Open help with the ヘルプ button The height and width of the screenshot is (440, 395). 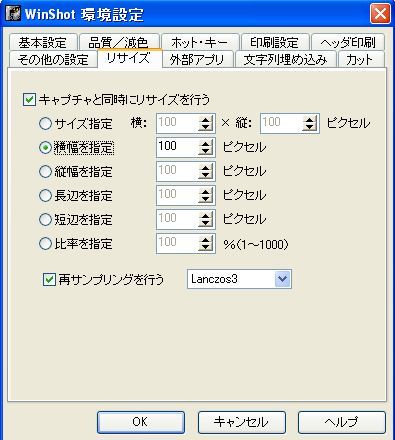[342, 422]
